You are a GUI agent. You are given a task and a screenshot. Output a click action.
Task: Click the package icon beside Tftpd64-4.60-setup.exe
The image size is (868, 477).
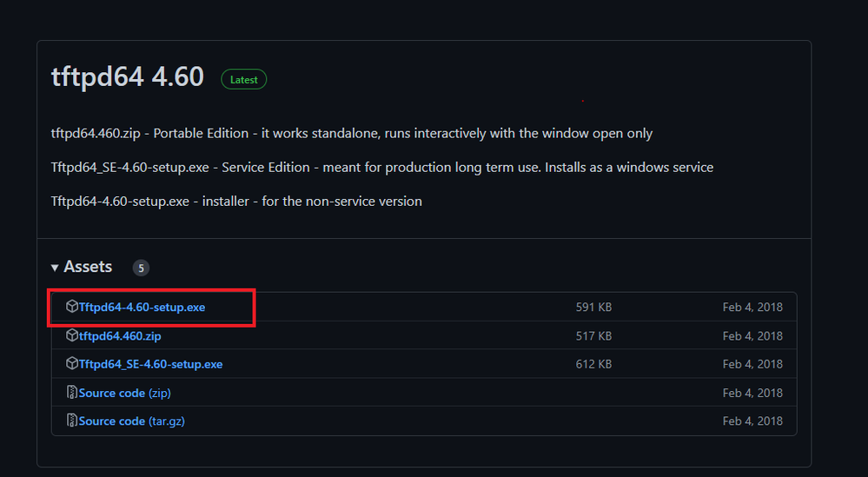(72, 307)
